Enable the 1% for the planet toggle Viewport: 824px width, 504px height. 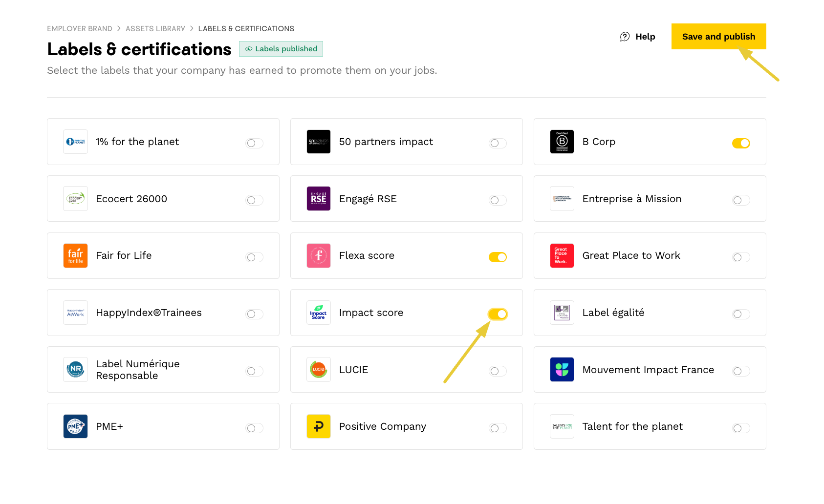click(255, 143)
